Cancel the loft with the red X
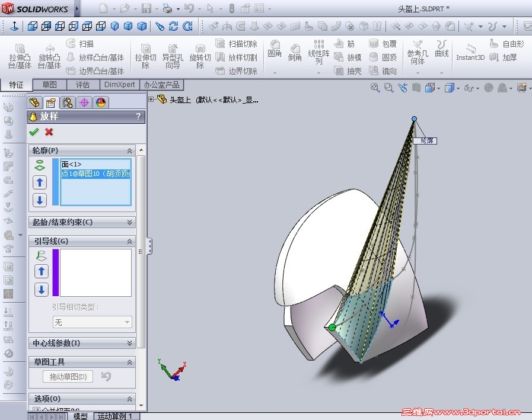The width and height of the screenshot is (532, 420). tap(49, 132)
